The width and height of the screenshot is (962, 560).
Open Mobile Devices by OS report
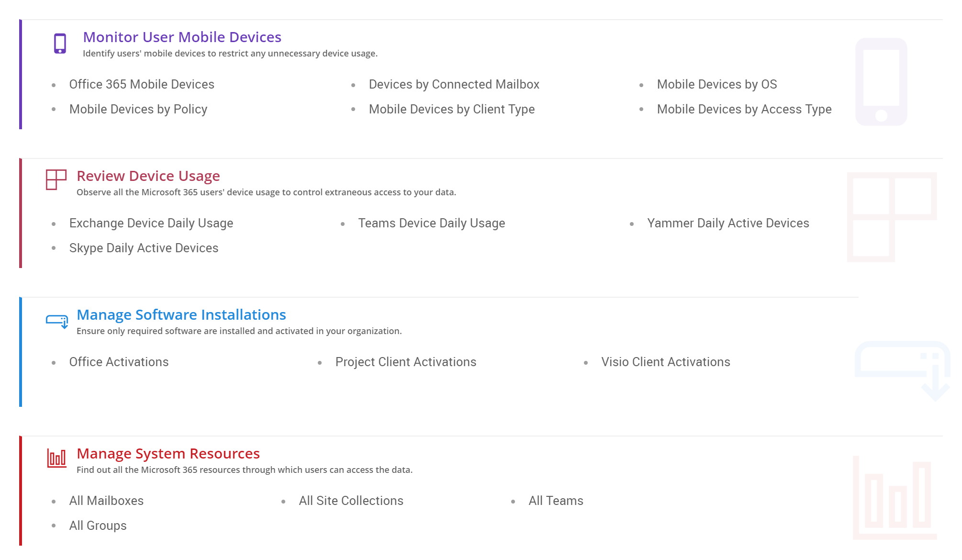716,84
